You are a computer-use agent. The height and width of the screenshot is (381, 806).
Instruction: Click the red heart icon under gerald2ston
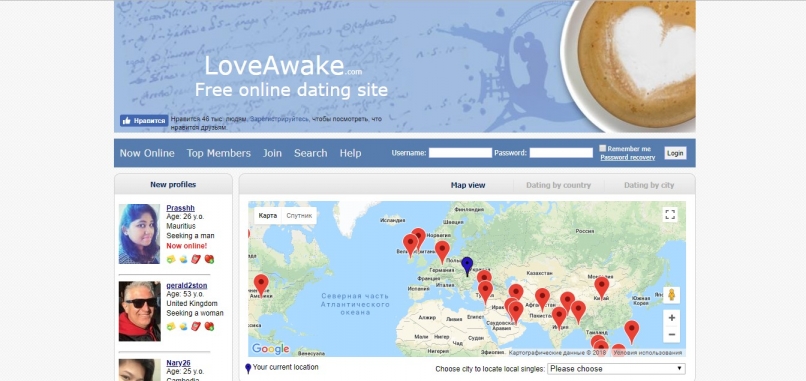209,326
